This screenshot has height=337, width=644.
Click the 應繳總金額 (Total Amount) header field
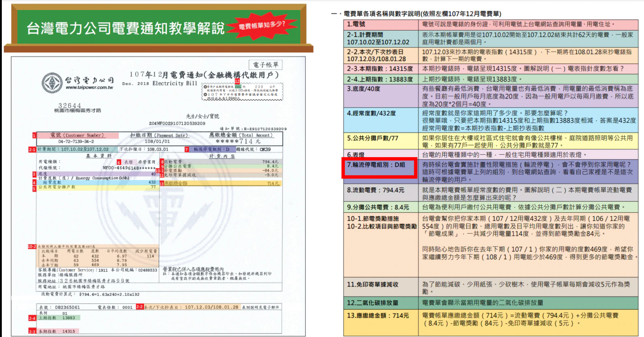[x=241, y=135]
